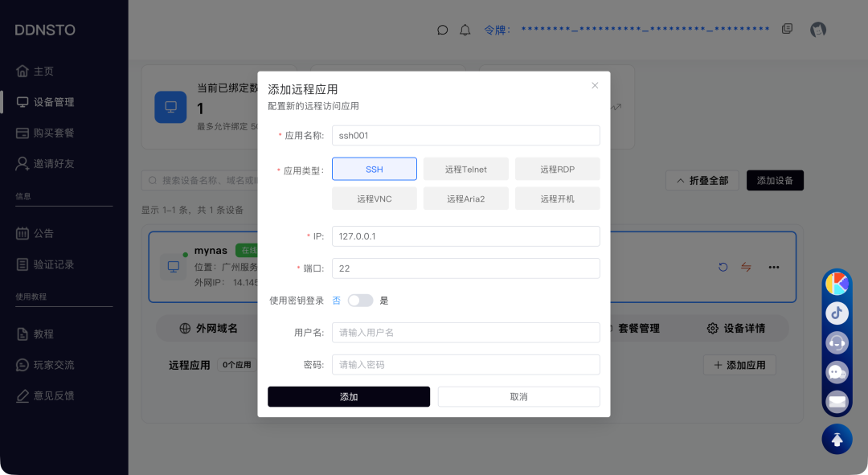Select 远程RDP application type
The height and width of the screenshot is (475, 868).
point(557,169)
